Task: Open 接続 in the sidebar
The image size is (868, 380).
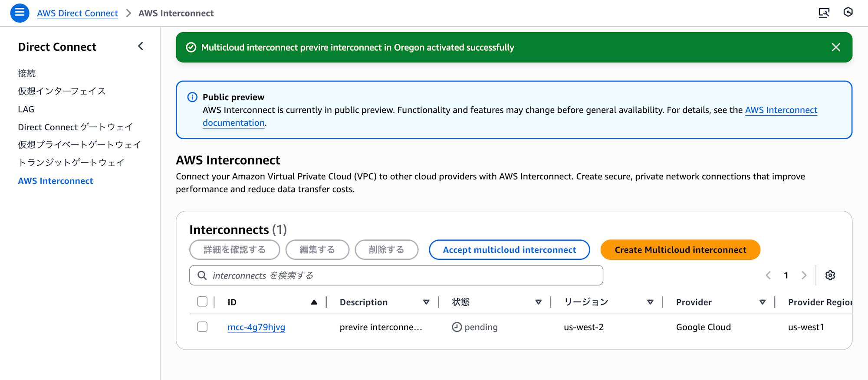Action: pos(27,73)
